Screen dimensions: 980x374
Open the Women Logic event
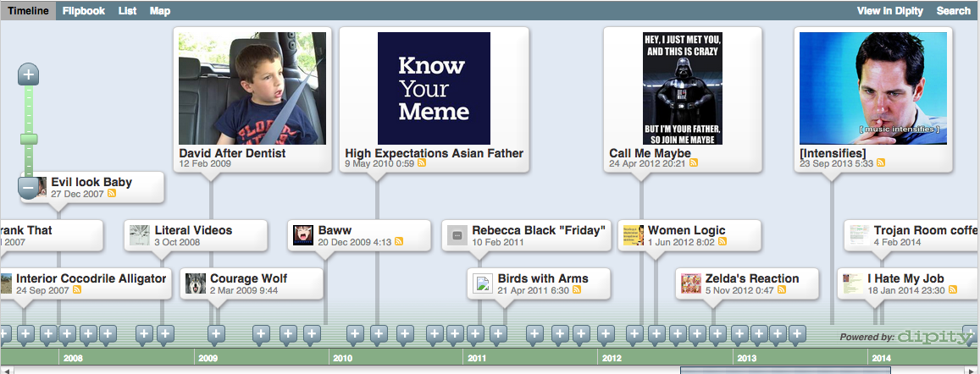686,230
